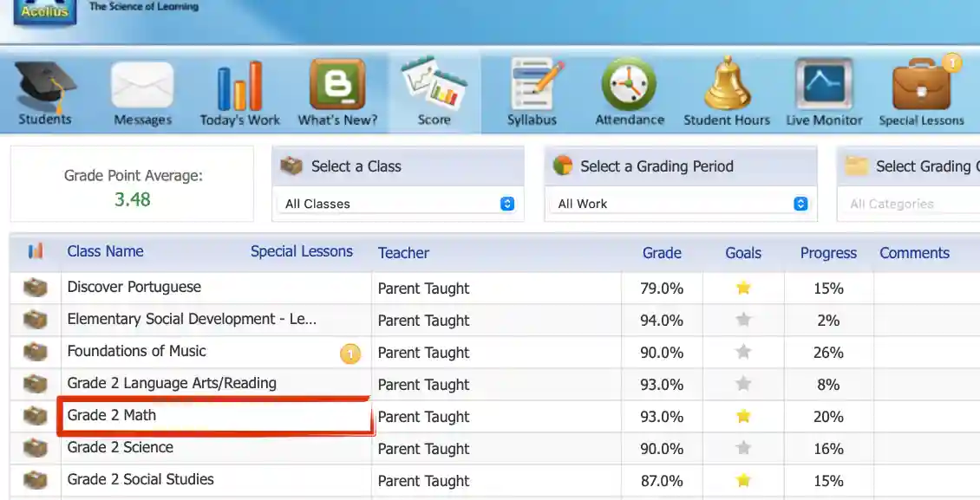Open Student Hours bell icon

(727, 87)
